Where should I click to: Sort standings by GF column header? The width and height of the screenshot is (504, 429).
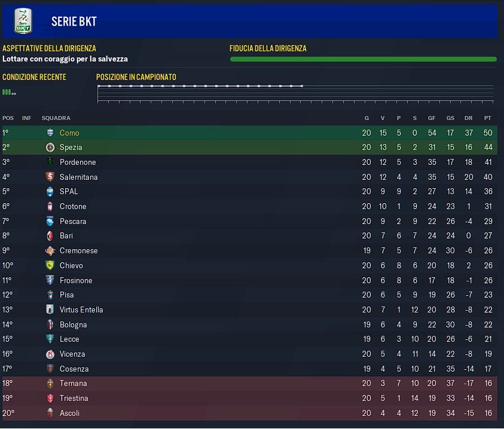[431, 118]
